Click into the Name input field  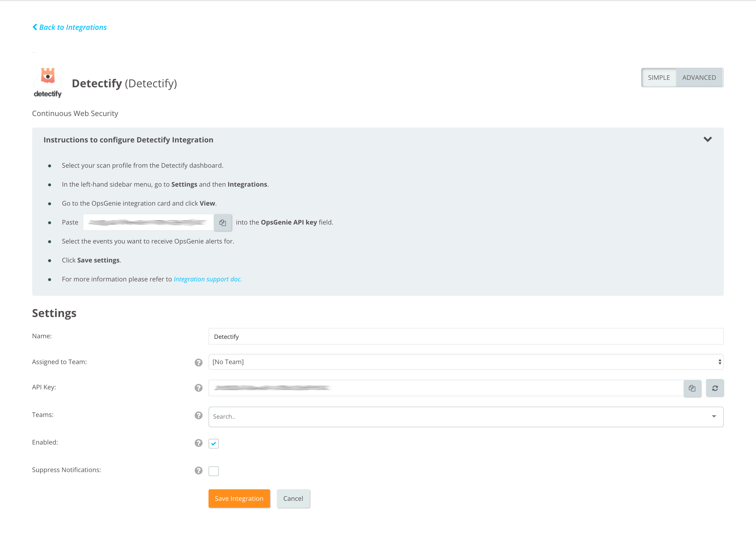click(465, 337)
